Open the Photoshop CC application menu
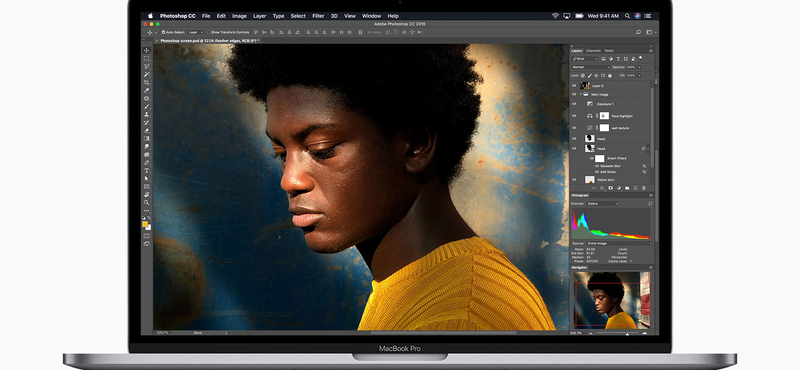Image resolution: width=800 pixels, height=370 pixels. 178,16
